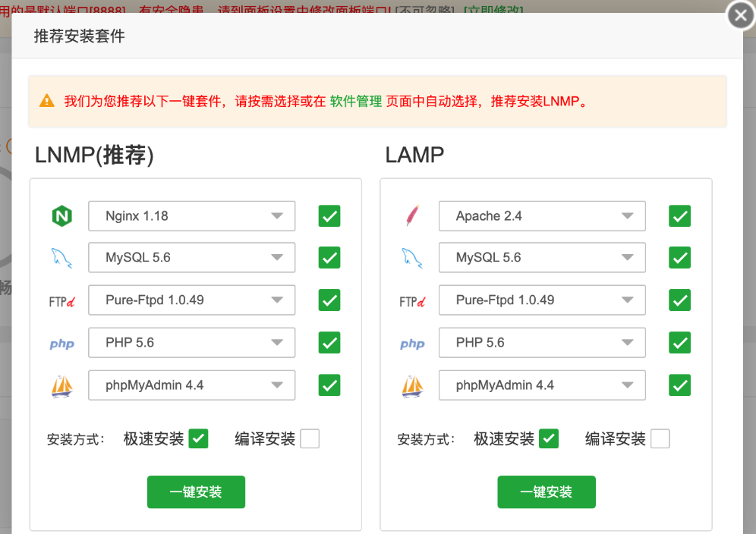756x534 pixels.
Task: Click 一键安装 button under LNMP
Action: click(x=196, y=492)
